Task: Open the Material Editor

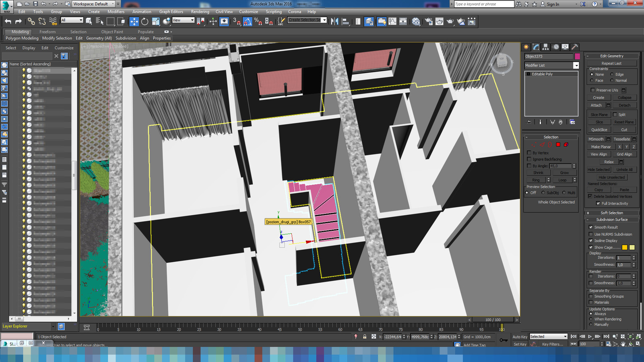Action: 416,21
